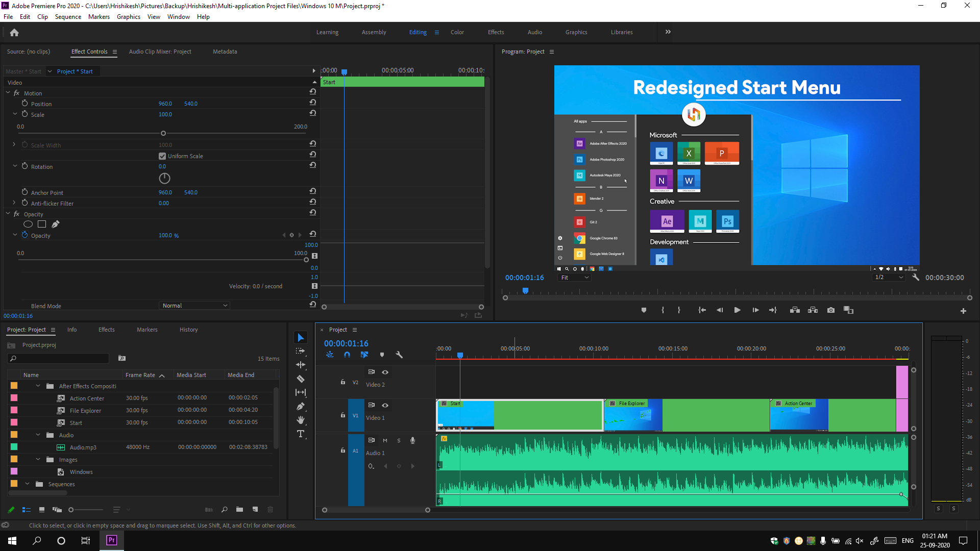Viewport: 980px width, 551px height.
Task: Toggle Snap in timeline
Action: 347,355
